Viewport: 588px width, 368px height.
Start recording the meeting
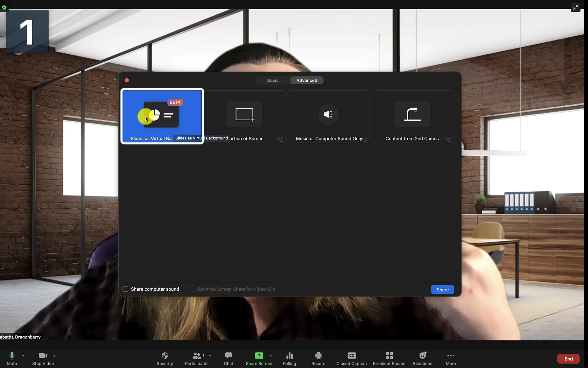318,358
